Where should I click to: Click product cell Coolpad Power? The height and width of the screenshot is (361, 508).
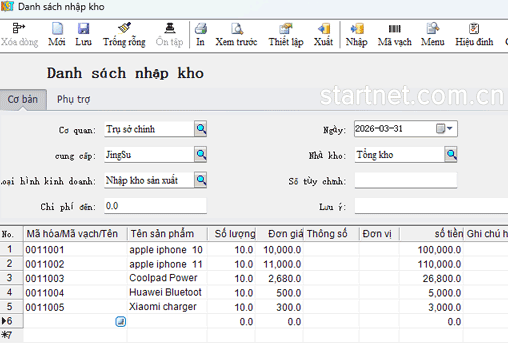(167, 278)
